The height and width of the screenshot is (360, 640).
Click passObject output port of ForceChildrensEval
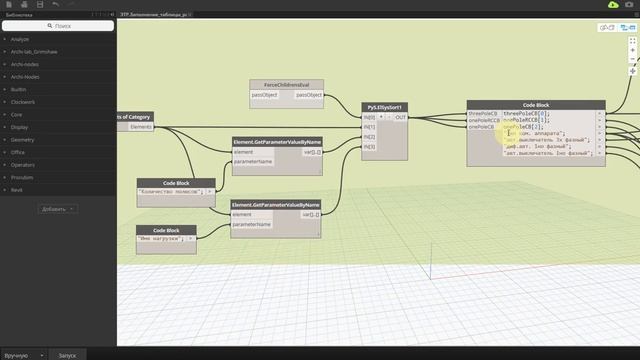(x=309, y=95)
